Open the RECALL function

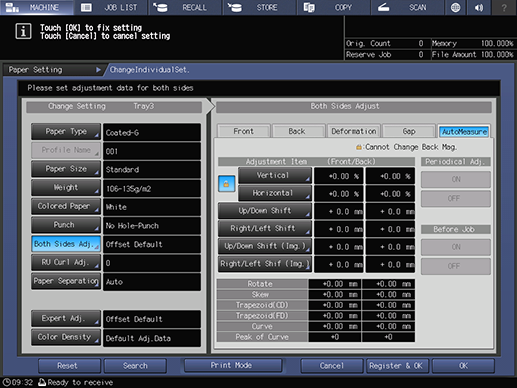185,7
